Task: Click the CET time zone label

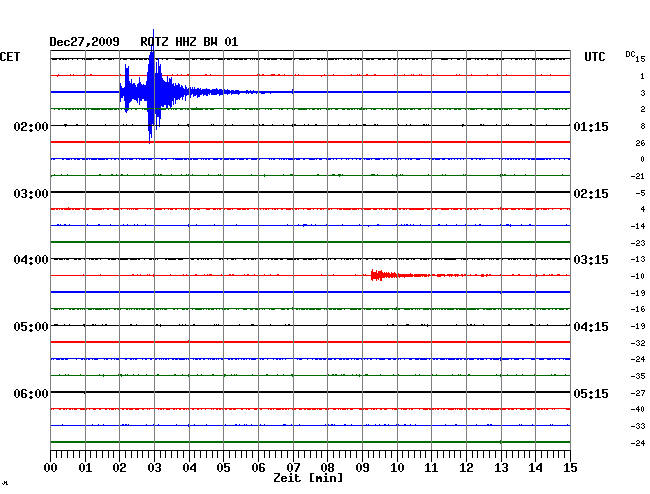Action: [x=10, y=57]
